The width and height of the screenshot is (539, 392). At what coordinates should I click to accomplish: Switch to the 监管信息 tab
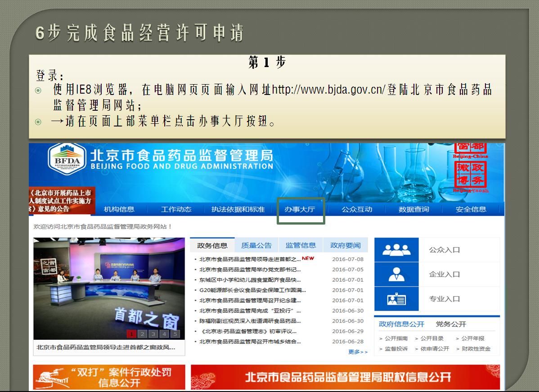(x=301, y=245)
